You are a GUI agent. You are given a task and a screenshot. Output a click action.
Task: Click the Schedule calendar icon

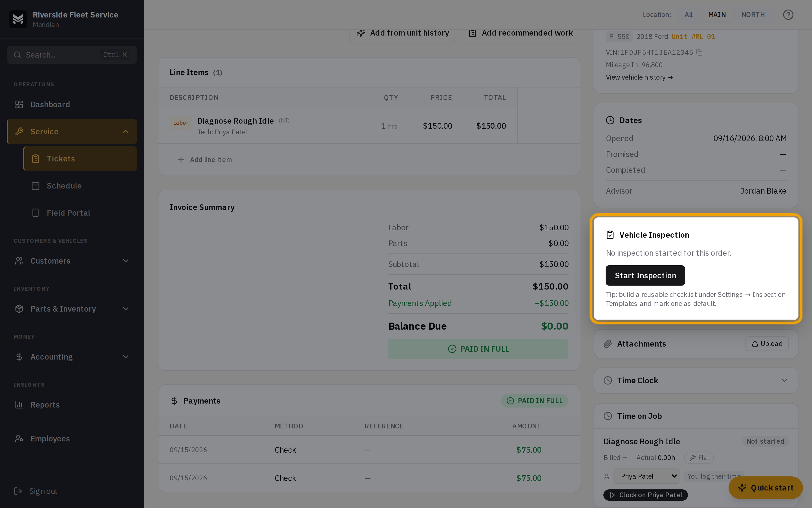[x=36, y=186]
